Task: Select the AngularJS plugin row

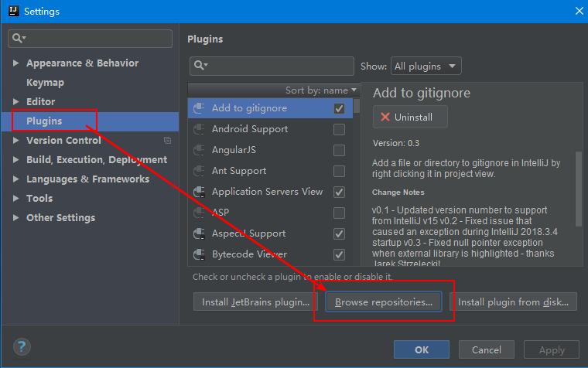Action: 270,150
